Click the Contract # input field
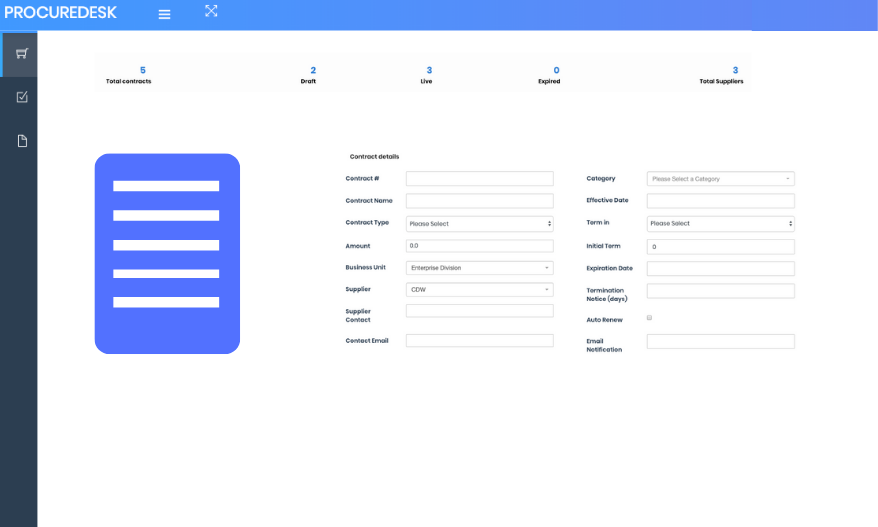The height and width of the screenshot is (527, 878). point(480,179)
